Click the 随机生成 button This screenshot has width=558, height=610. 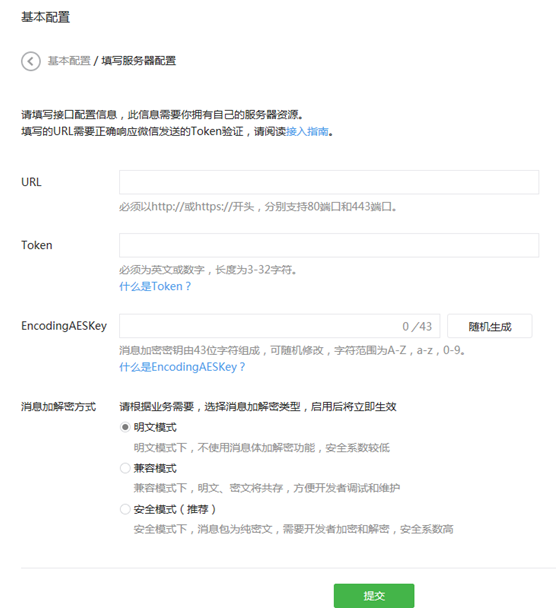coord(490,326)
